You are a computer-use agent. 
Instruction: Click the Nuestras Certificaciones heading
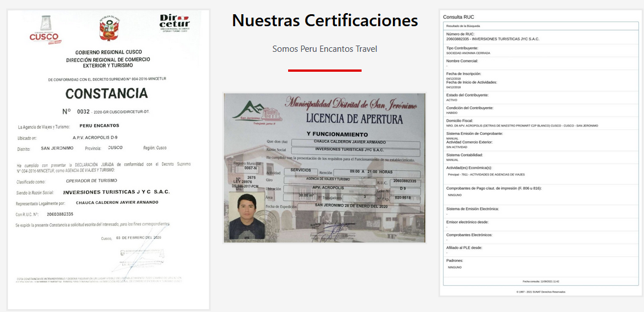[325, 20]
